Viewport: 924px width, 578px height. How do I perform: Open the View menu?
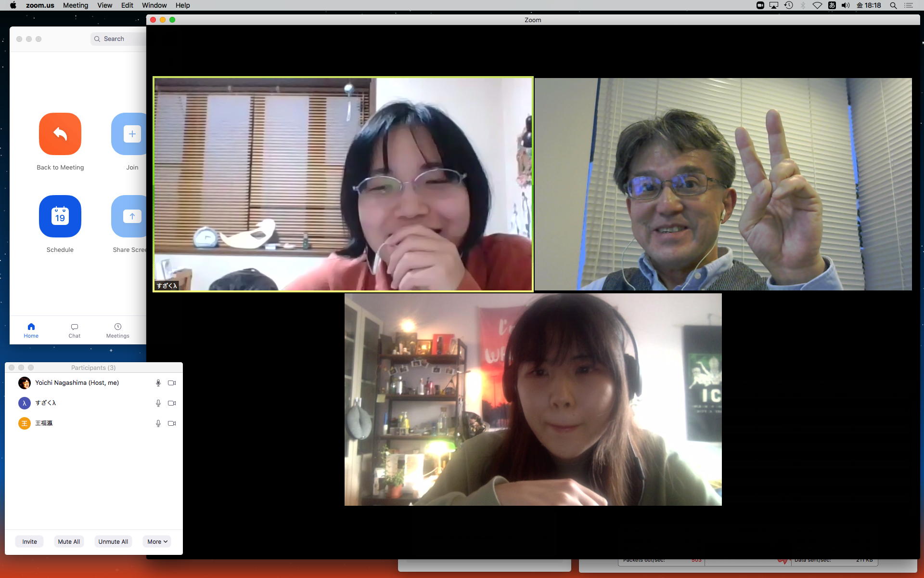pyautogui.click(x=104, y=5)
